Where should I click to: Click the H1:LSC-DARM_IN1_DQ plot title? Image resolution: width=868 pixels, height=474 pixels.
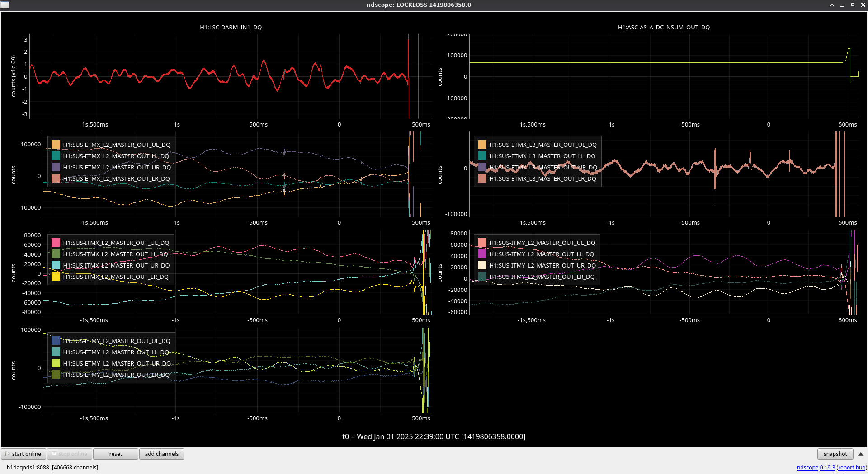(231, 27)
